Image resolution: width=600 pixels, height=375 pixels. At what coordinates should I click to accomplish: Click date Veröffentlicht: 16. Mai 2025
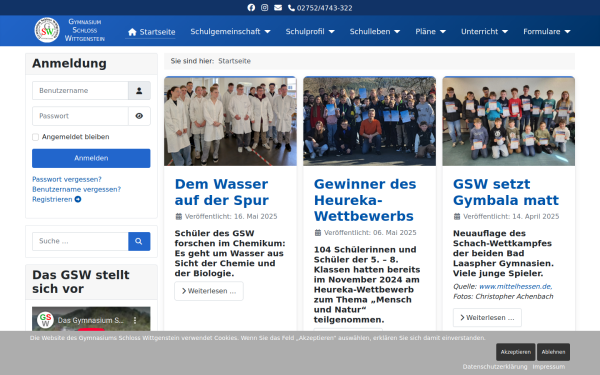coord(226,217)
